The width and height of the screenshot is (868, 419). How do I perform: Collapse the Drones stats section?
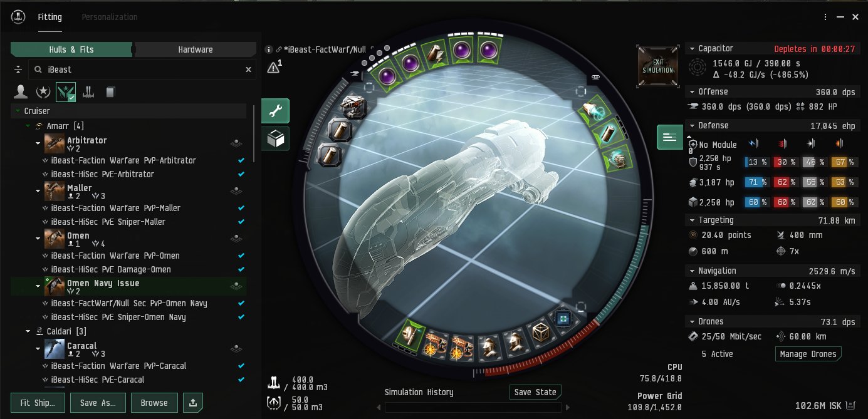[x=692, y=321]
